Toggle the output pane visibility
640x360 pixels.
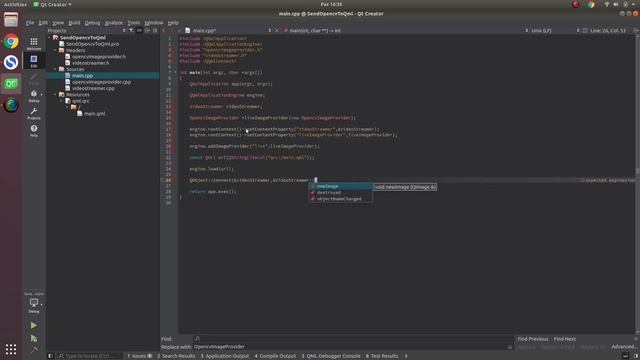point(626,356)
